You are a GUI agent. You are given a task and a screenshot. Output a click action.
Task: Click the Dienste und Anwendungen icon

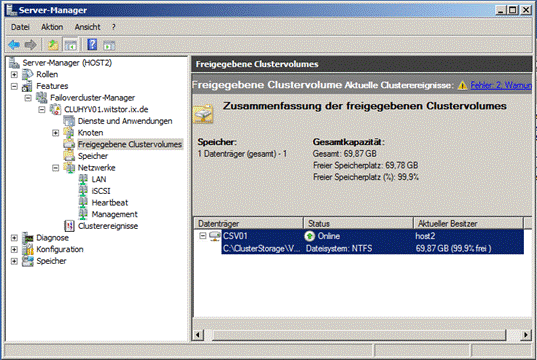click(69, 121)
